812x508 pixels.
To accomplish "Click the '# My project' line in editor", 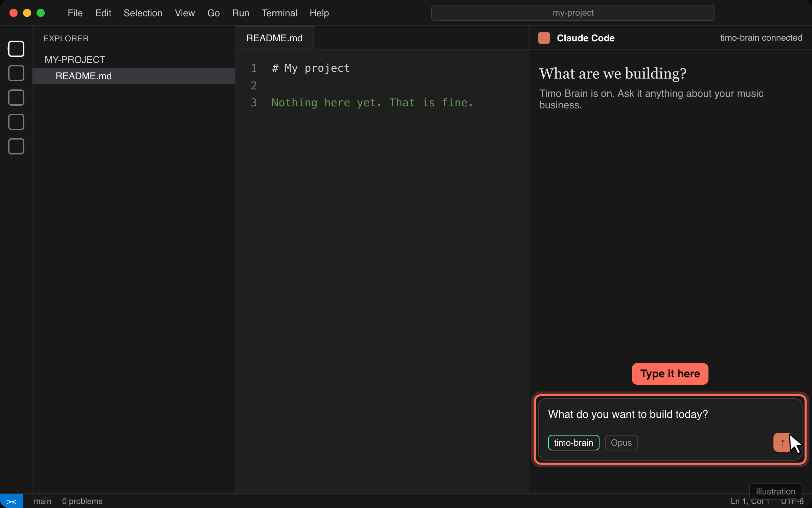I will 311,68.
